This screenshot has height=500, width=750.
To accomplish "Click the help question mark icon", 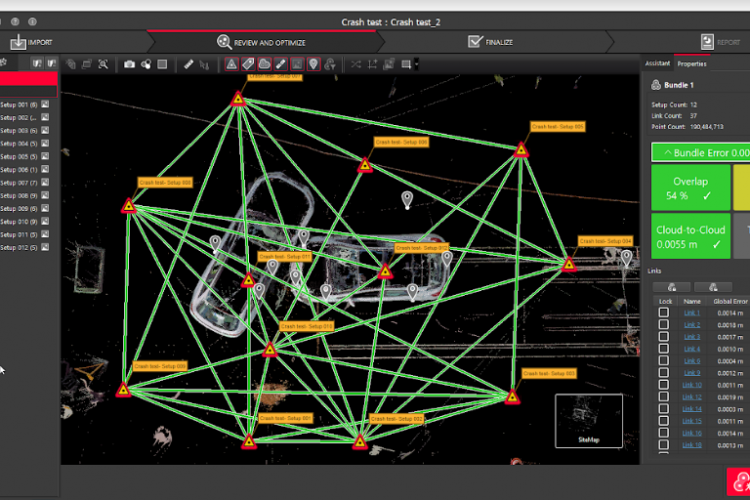I will pos(15,20).
